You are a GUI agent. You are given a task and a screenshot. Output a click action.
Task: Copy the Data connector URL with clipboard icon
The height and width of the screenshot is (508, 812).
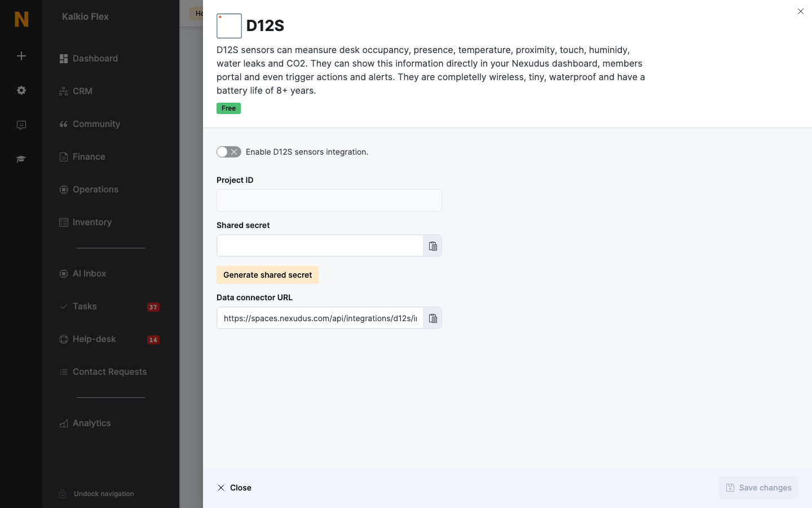433,318
